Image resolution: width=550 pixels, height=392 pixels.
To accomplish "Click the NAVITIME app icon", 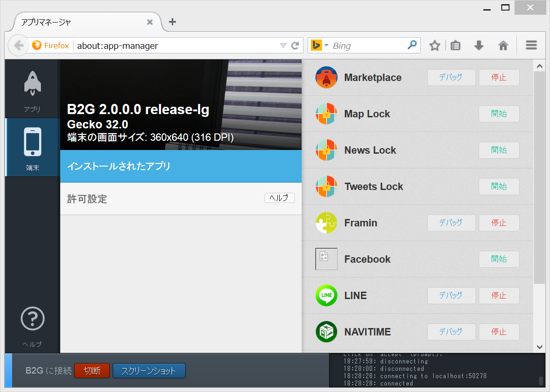I will click(326, 332).
